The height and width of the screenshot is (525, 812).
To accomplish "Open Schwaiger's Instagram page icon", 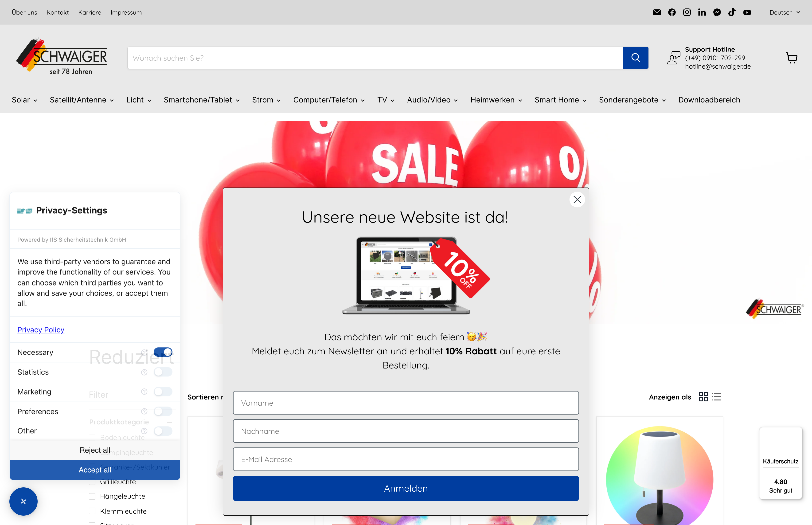I will tap(687, 12).
